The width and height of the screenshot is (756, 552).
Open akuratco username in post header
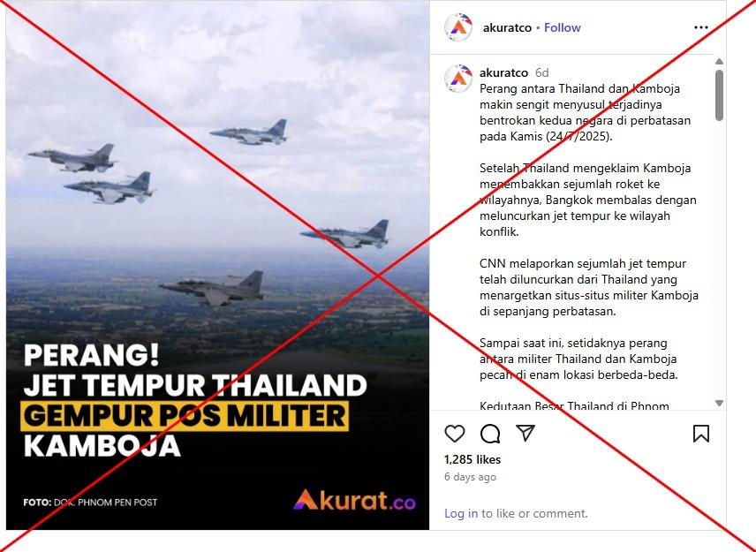click(x=507, y=27)
